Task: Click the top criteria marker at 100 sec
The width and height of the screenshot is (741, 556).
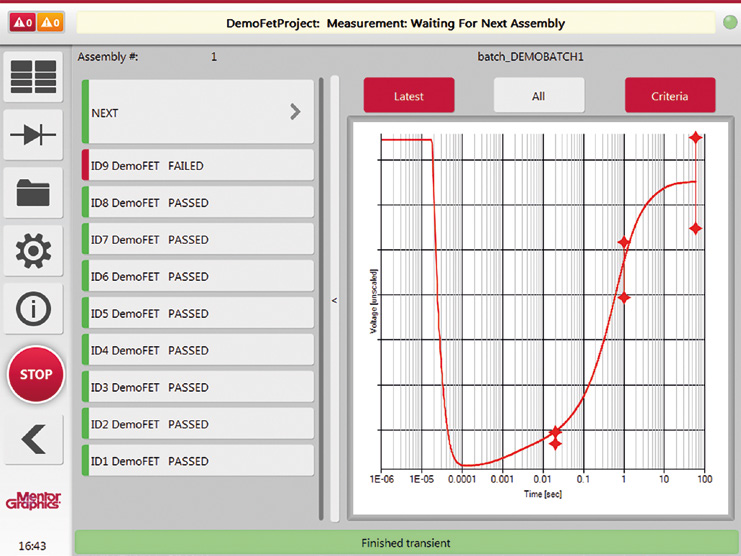Action: pos(695,137)
